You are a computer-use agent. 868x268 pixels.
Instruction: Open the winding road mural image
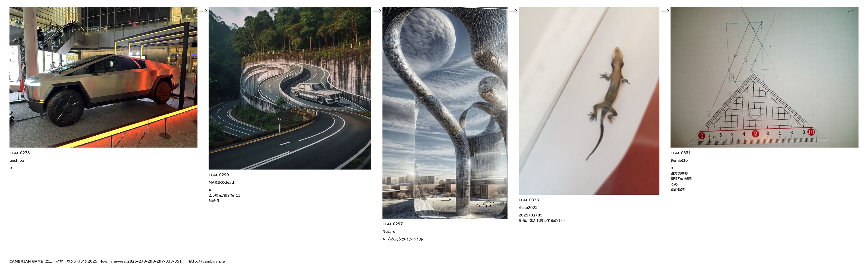(x=290, y=88)
